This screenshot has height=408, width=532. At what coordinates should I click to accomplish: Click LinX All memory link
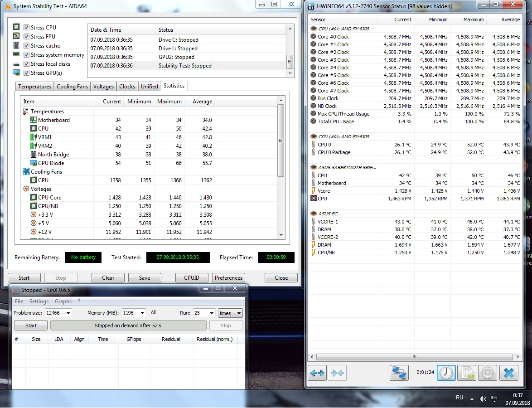(153, 312)
